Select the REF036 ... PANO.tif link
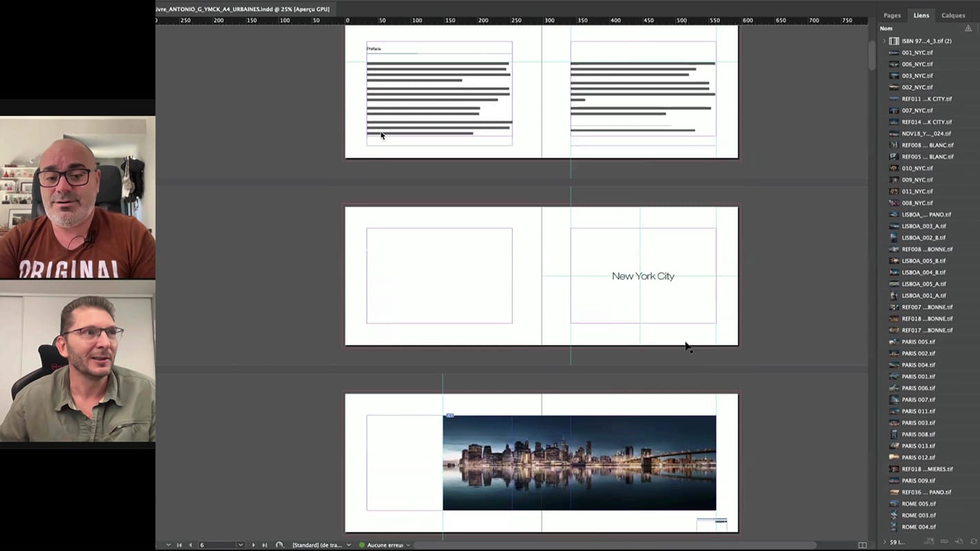The height and width of the screenshot is (551, 980). coord(925,492)
